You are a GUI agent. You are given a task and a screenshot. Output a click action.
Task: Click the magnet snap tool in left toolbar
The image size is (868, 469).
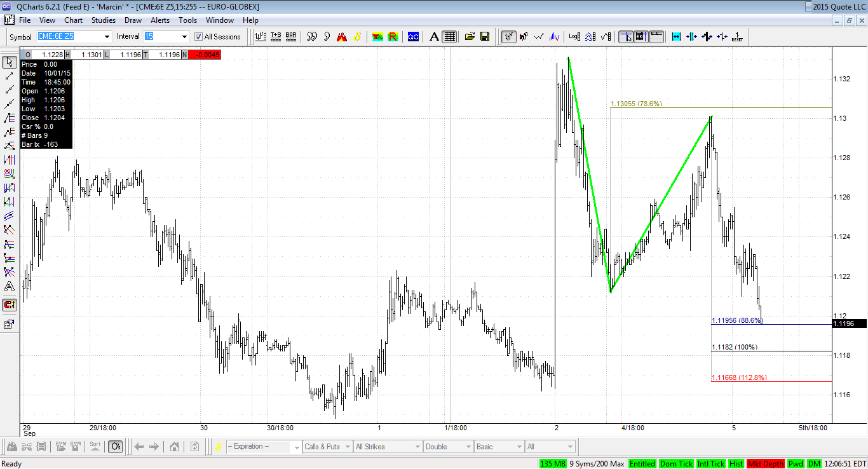10,305
